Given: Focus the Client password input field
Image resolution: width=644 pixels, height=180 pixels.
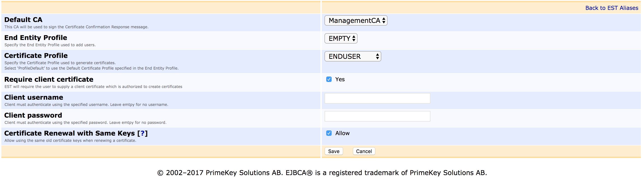Looking at the screenshot, I should [x=377, y=116].
